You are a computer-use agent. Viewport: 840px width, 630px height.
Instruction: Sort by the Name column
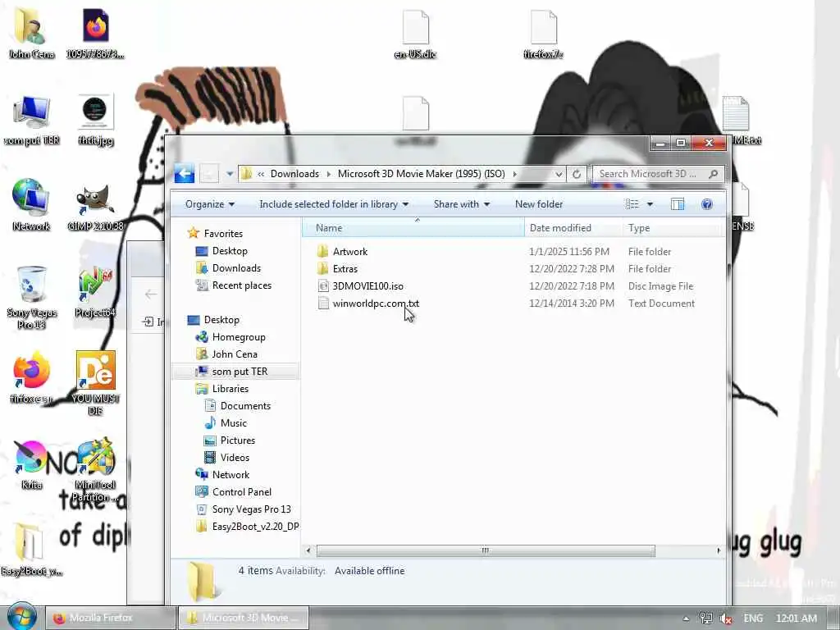(413, 228)
